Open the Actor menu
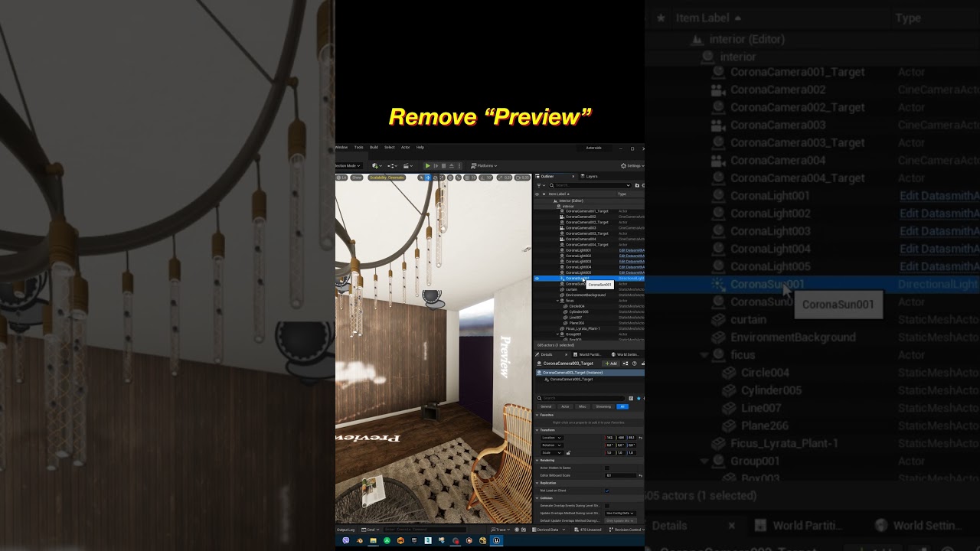Viewport: 980px width, 551px height. (x=406, y=147)
